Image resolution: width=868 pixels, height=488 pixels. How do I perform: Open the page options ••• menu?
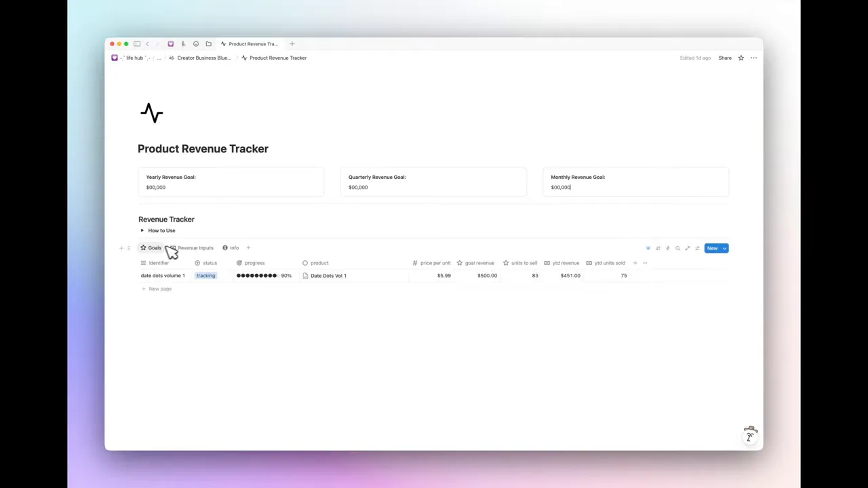coord(753,58)
